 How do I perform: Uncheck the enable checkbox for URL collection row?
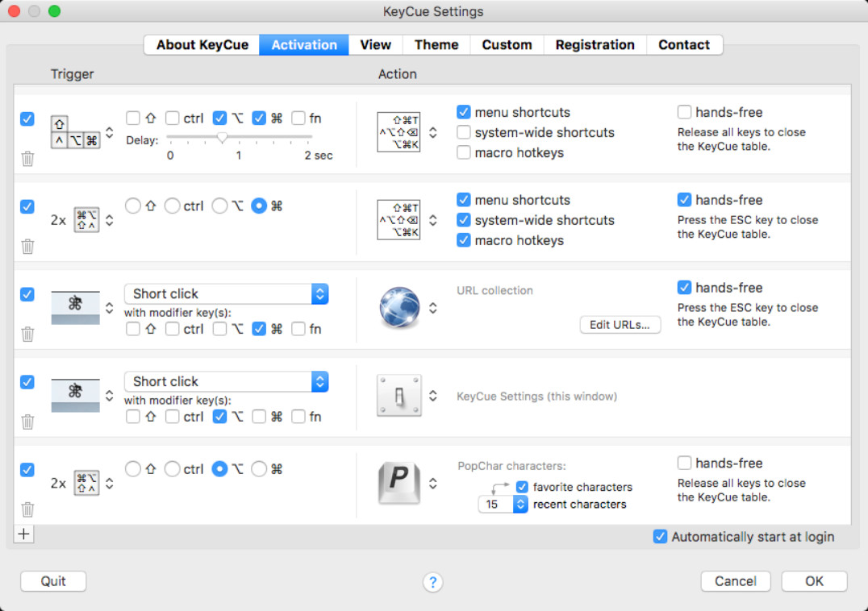27,294
